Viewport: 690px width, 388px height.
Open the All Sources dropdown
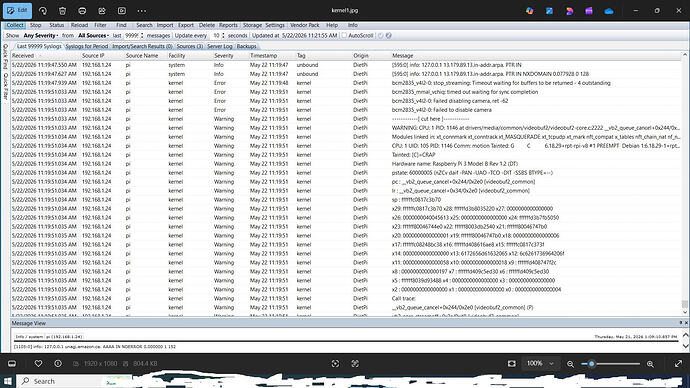tap(94, 35)
